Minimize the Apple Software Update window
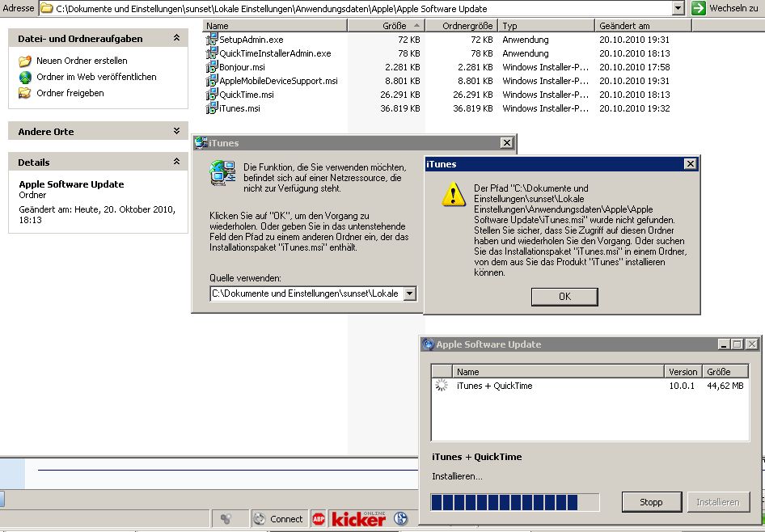 (724, 344)
